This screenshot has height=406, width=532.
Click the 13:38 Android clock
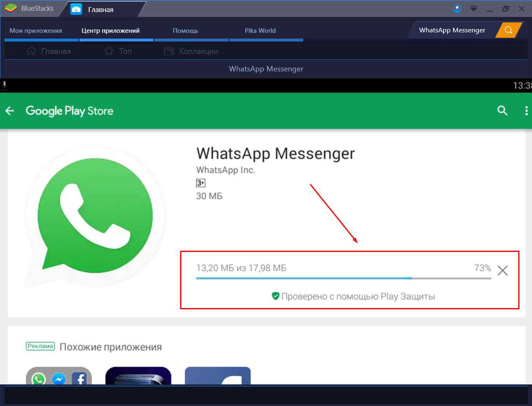(522, 85)
